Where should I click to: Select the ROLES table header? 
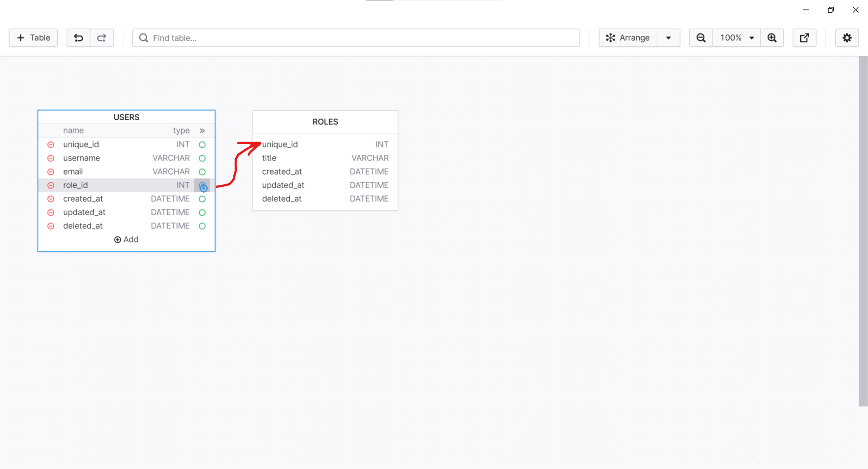pyautogui.click(x=325, y=122)
